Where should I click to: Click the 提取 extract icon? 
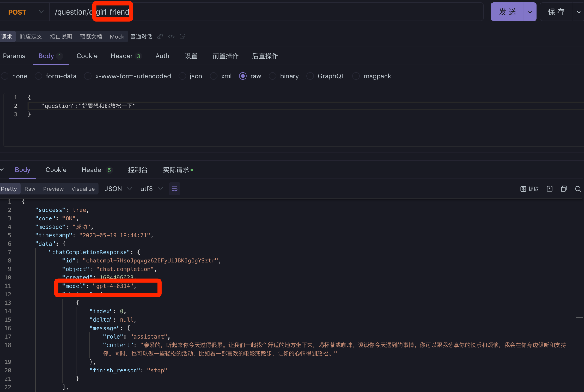529,189
